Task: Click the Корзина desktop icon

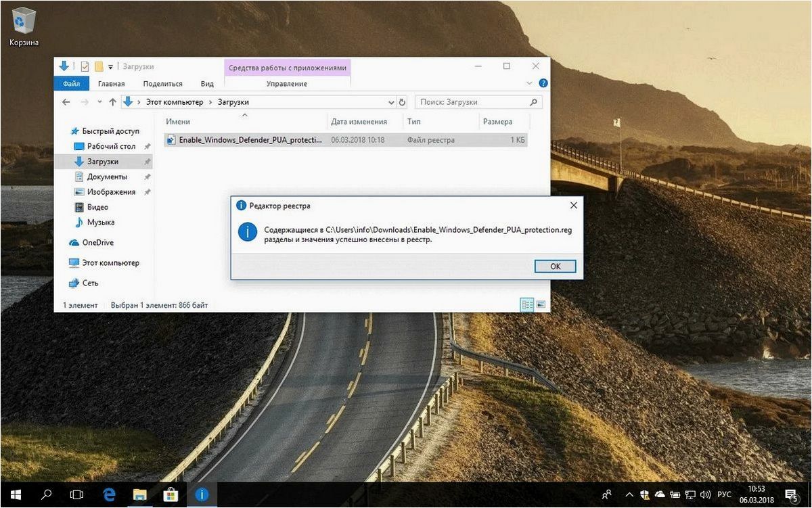Action: [24, 28]
